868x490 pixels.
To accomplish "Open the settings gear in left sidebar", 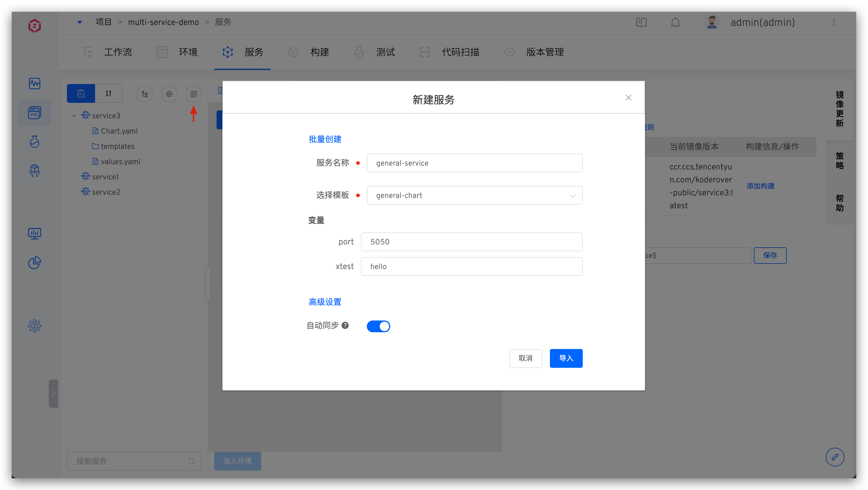I will [x=35, y=326].
